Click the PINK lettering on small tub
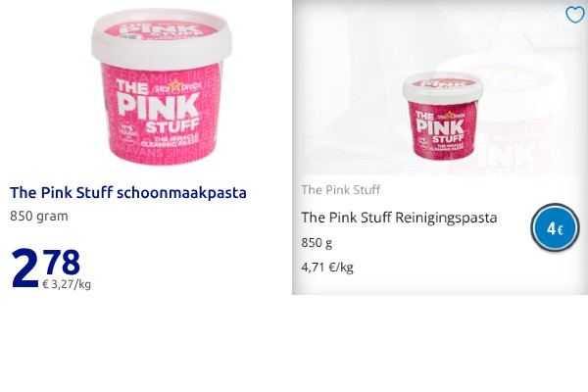588x392 pixels. click(x=439, y=128)
